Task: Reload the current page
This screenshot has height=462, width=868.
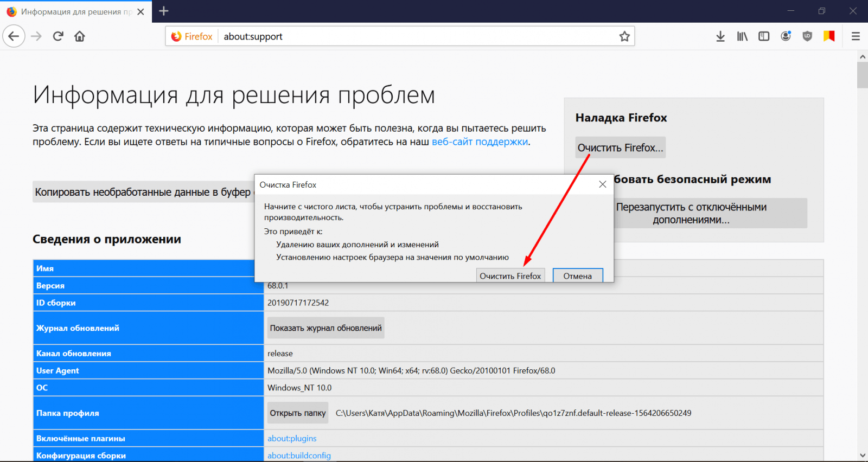Action: tap(58, 36)
